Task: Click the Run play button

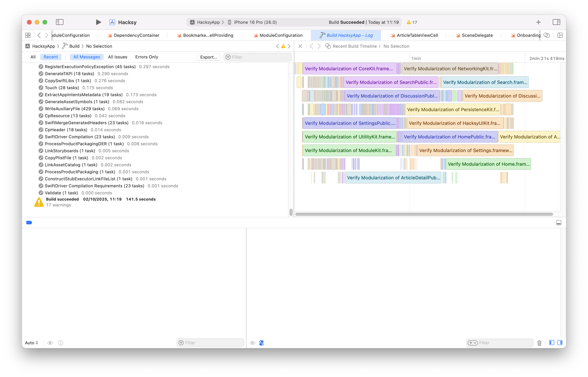Action: pos(98,22)
